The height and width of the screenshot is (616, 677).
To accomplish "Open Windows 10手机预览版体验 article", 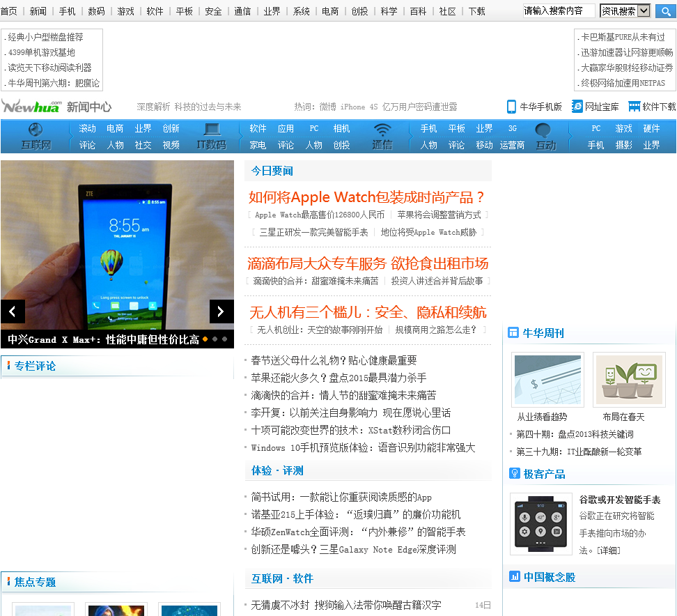I will click(x=363, y=447).
